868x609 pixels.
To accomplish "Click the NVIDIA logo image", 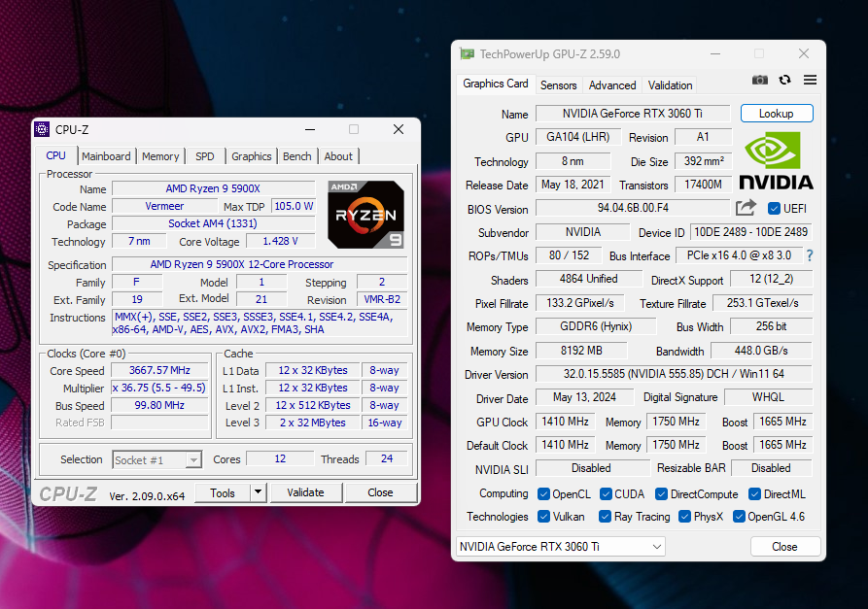I will 776,161.
